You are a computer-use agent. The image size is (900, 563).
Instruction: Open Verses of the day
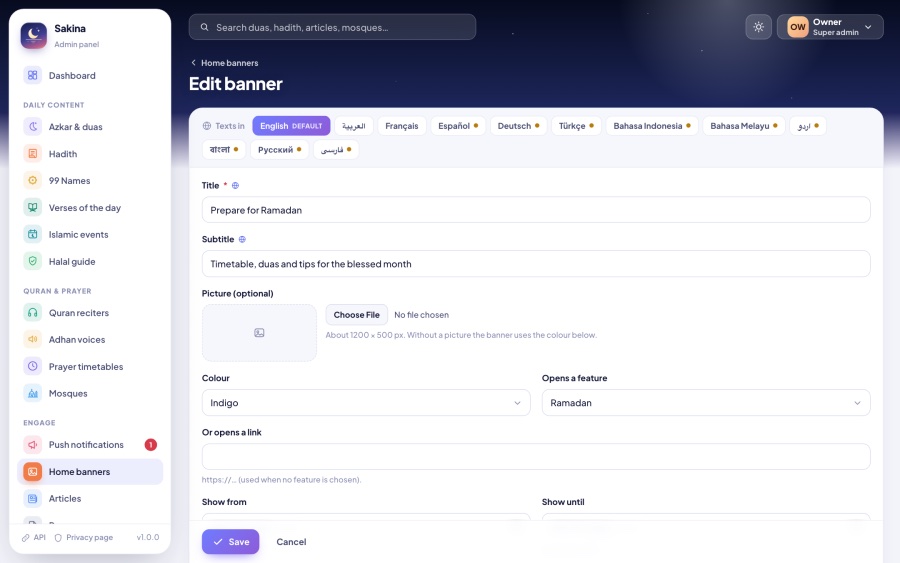(90, 208)
